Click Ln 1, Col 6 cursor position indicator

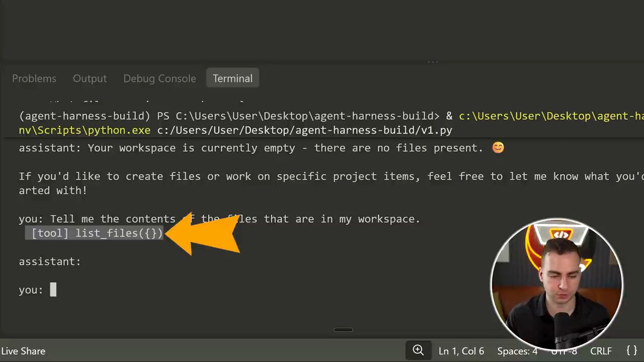(461, 351)
